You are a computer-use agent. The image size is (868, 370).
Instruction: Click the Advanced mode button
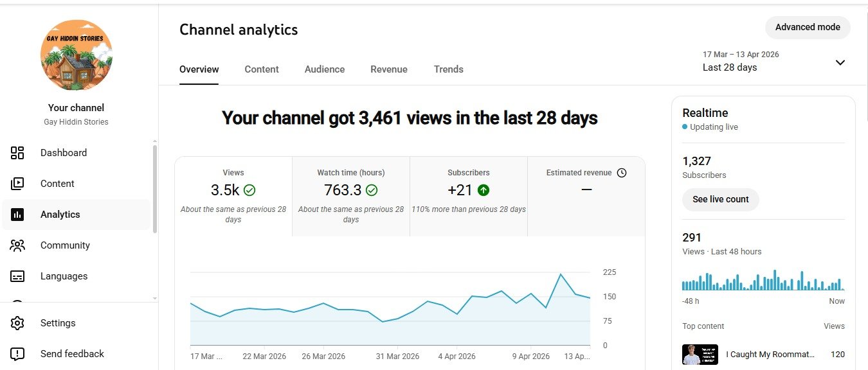[808, 28]
